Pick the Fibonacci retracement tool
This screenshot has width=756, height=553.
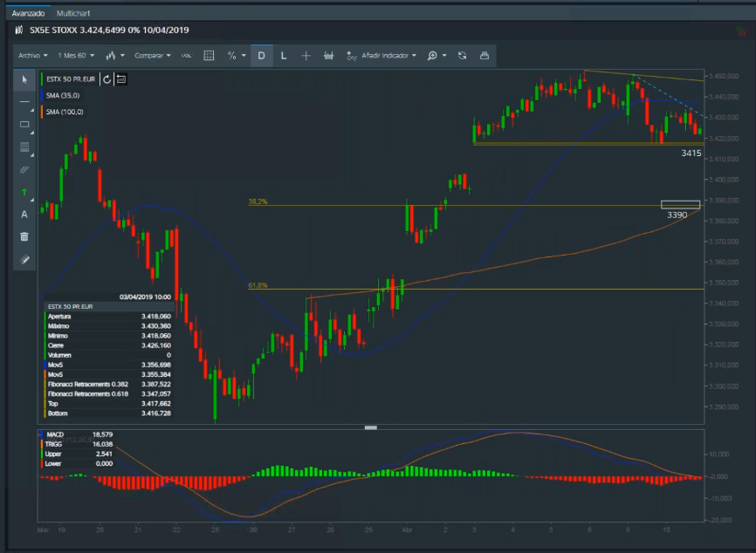tap(24, 147)
